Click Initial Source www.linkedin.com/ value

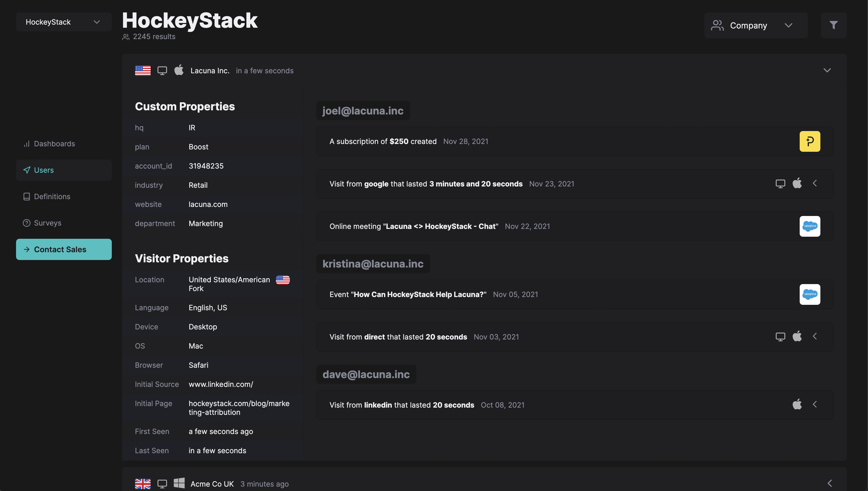[221, 385]
